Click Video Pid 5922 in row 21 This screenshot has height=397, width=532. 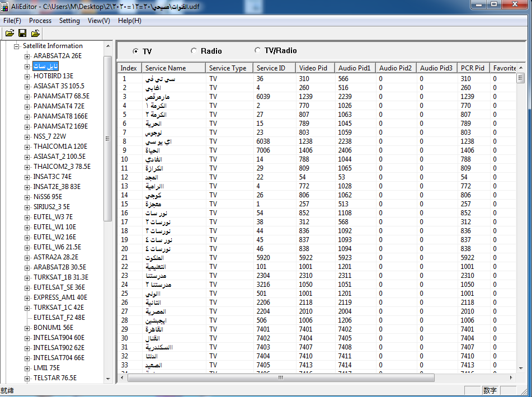(x=305, y=258)
